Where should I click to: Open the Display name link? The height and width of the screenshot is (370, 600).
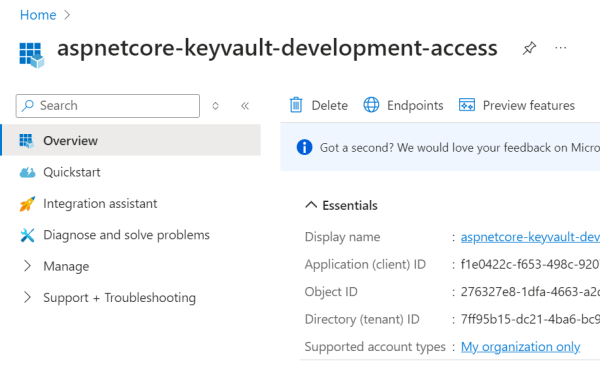530,237
